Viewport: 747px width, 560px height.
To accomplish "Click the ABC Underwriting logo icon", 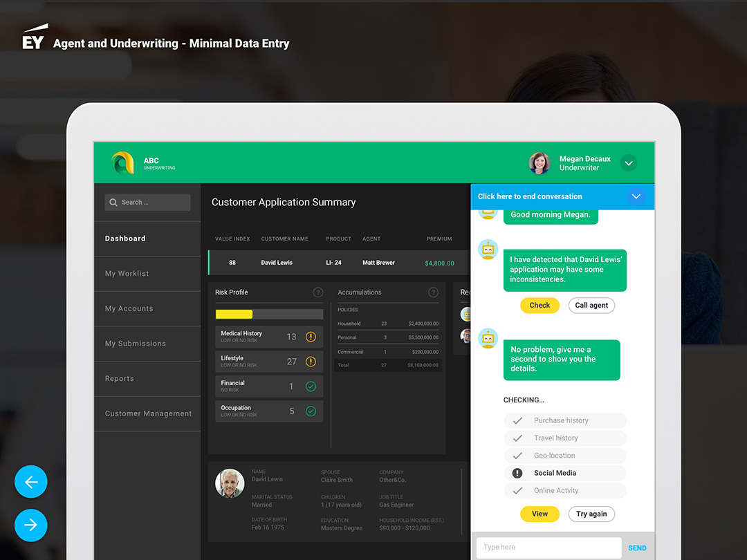I will click(x=122, y=163).
